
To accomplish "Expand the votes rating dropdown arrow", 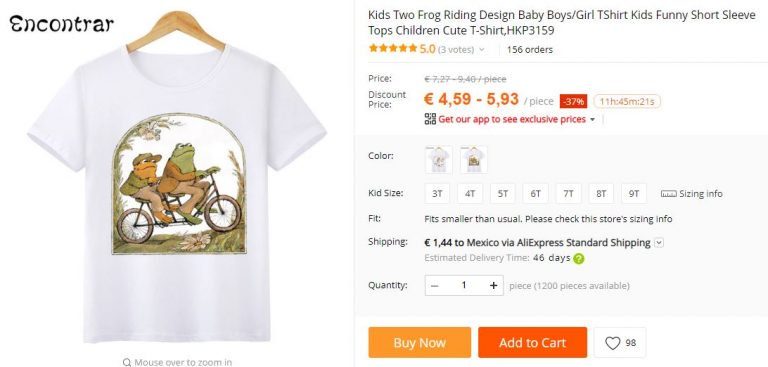I will tap(481, 49).
